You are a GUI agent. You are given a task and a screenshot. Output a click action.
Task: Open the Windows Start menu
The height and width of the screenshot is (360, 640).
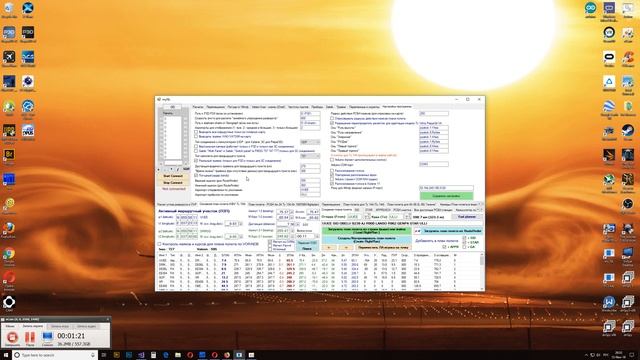6,355
